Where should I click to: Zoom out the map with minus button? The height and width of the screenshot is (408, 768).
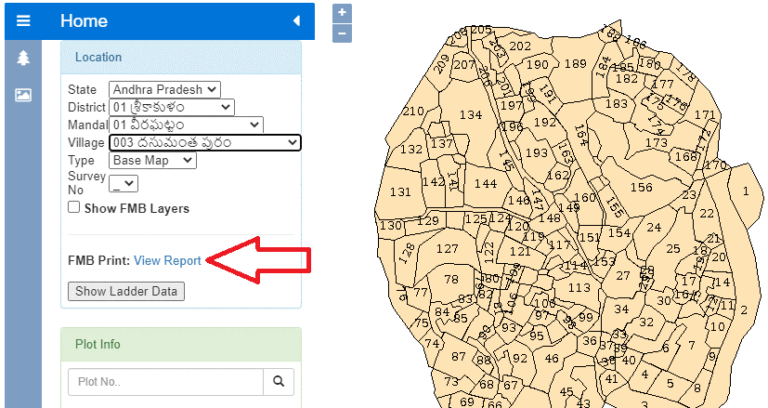tap(342, 34)
